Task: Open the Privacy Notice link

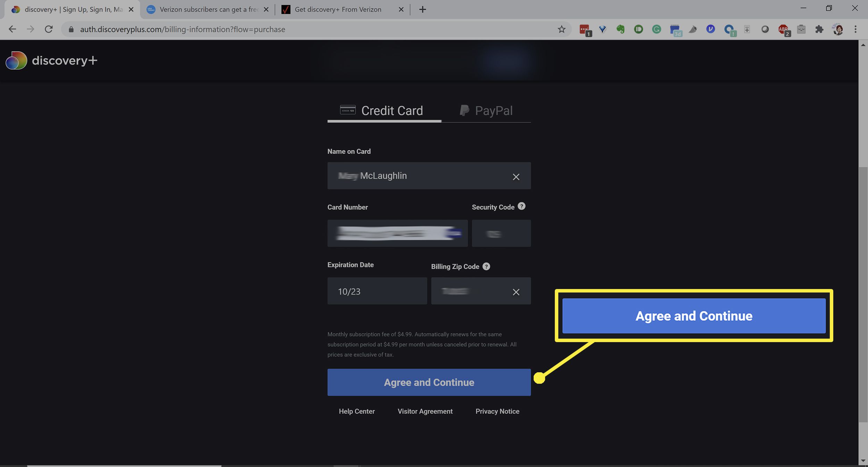Action: 497,411
